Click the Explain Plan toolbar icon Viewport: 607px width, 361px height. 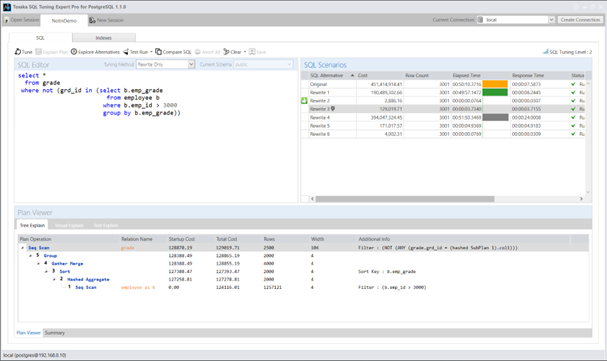pyautogui.click(x=38, y=52)
